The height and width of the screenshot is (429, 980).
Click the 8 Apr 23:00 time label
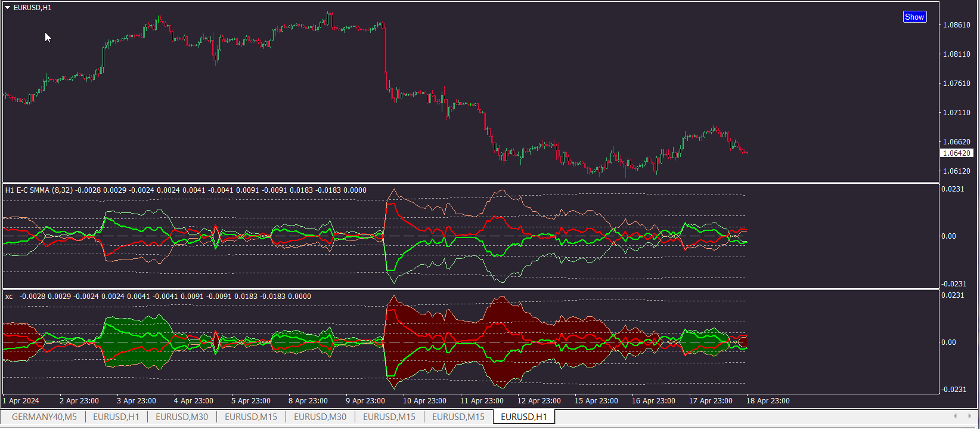(x=308, y=401)
